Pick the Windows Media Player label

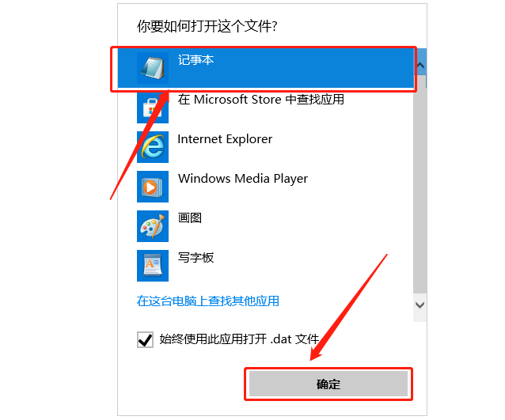pyautogui.click(x=243, y=179)
